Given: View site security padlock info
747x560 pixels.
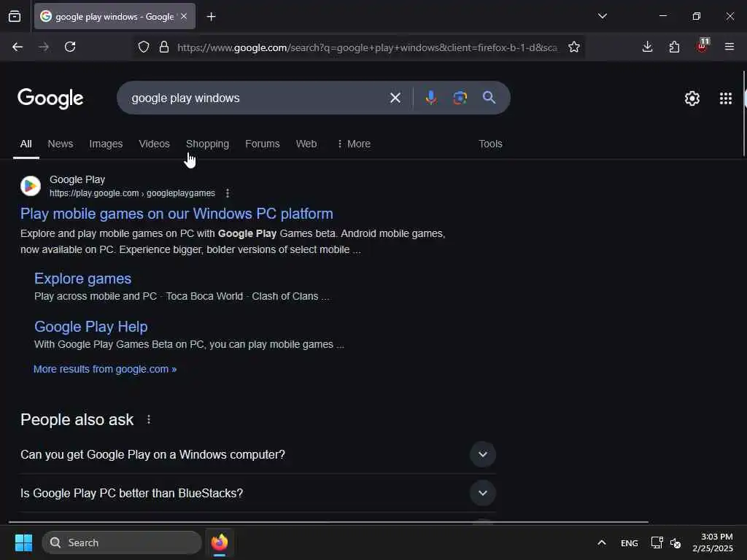Looking at the screenshot, I should pos(164,47).
